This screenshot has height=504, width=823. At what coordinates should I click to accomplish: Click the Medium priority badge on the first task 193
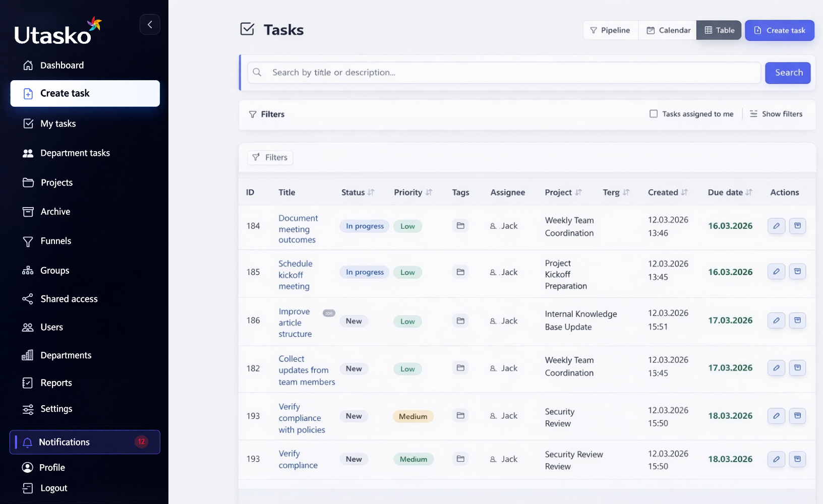(x=413, y=416)
